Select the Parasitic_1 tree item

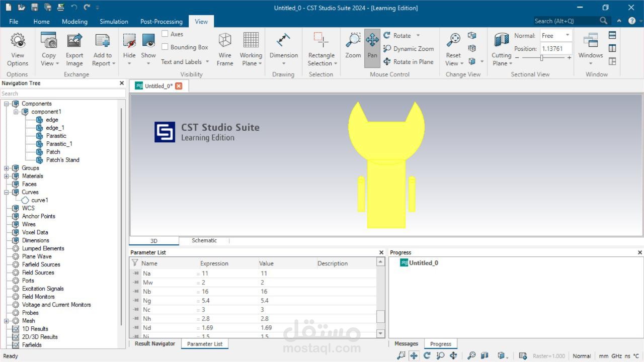[x=59, y=144]
